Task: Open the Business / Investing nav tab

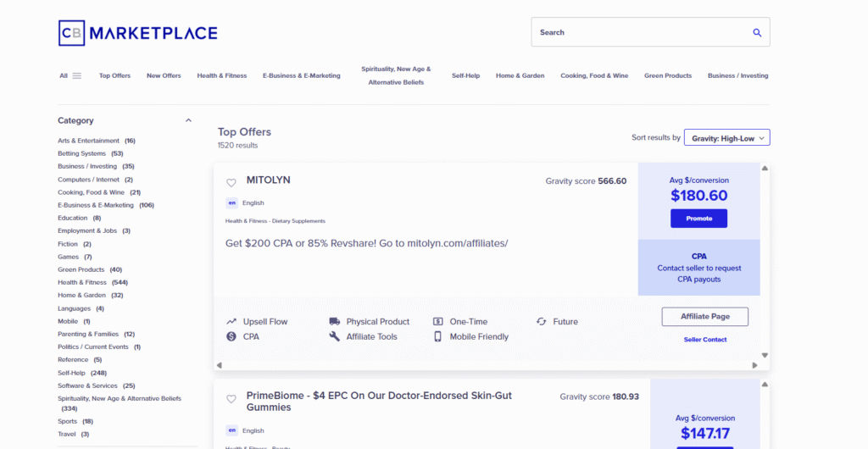Action: (x=738, y=75)
